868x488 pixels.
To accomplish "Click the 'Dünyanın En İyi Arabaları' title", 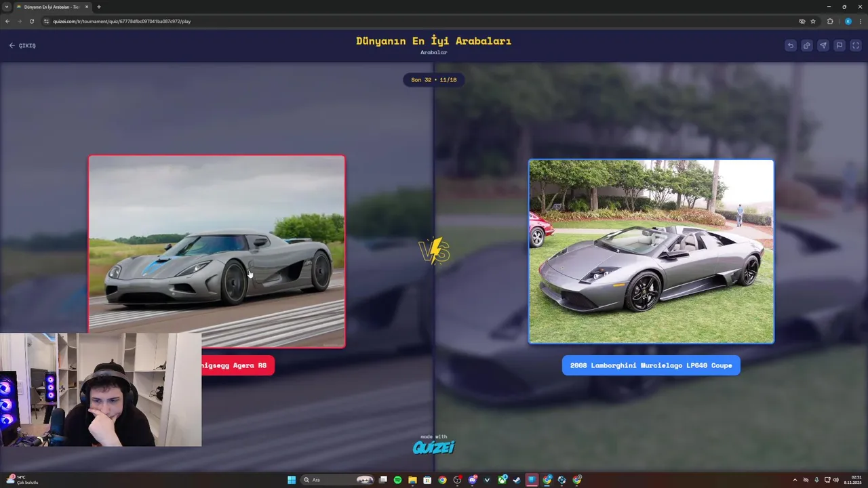I will (434, 41).
